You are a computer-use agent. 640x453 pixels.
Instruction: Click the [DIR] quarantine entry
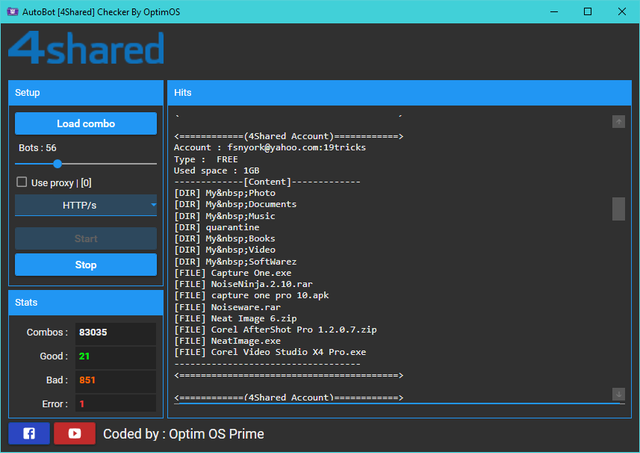coord(217,227)
